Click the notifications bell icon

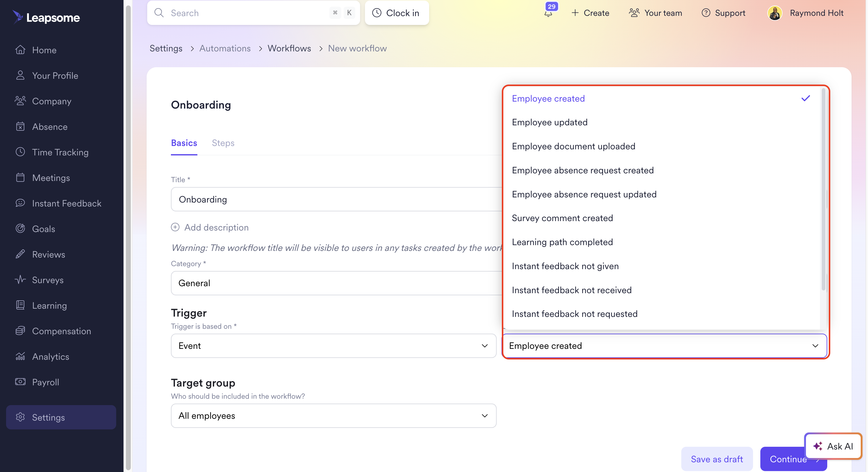[548, 13]
